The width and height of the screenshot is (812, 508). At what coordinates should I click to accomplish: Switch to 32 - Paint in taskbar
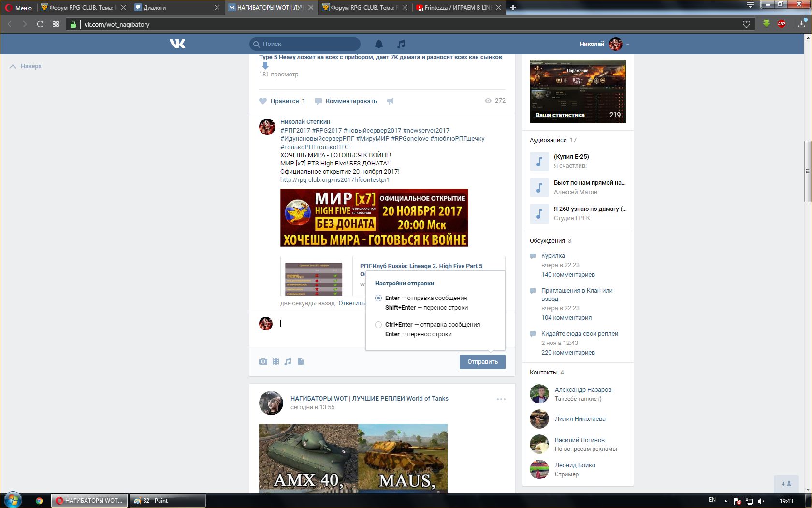click(167, 501)
